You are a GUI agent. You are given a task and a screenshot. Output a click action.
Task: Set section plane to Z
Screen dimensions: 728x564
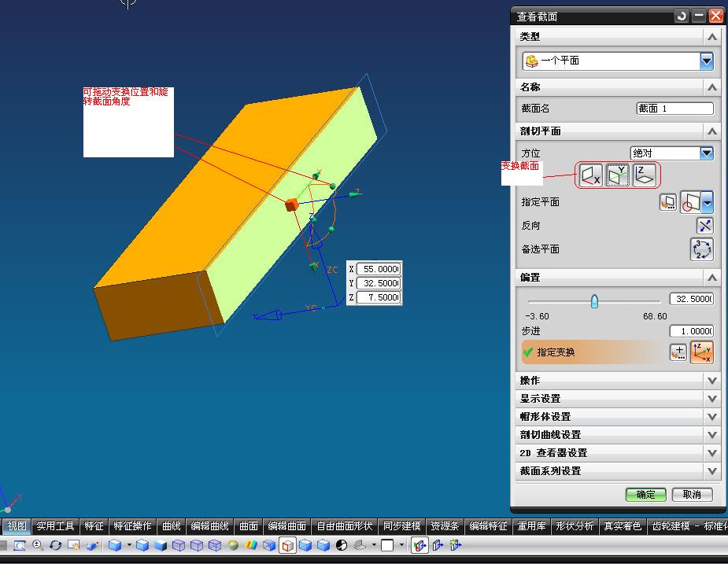click(x=645, y=175)
